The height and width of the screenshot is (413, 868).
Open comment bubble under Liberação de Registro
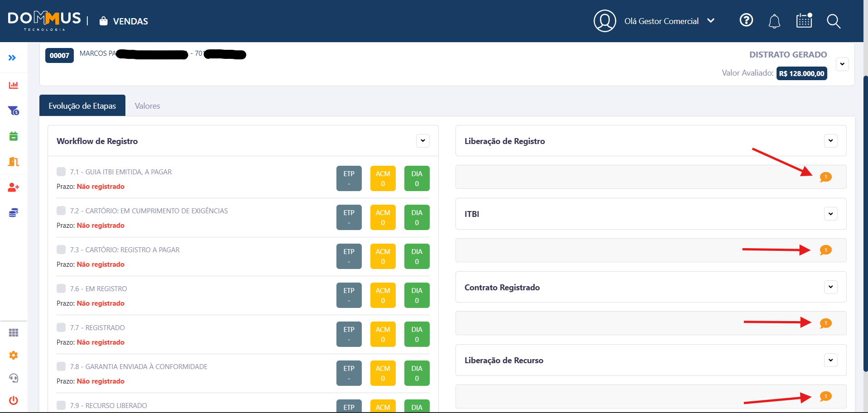pos(825,177)
